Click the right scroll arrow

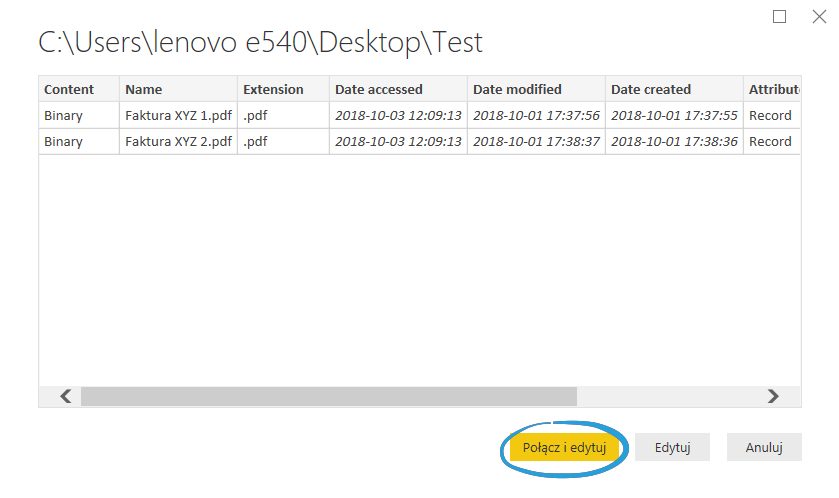[x=772, y=396]
